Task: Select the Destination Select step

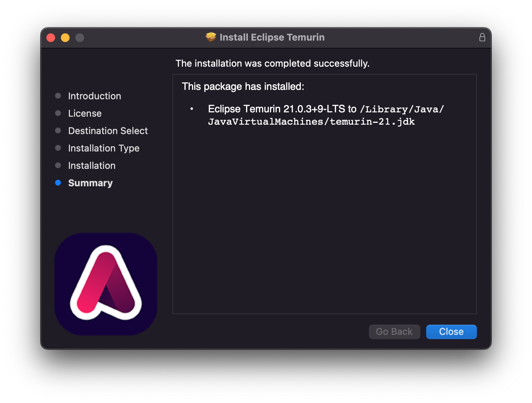Action: 108,131
